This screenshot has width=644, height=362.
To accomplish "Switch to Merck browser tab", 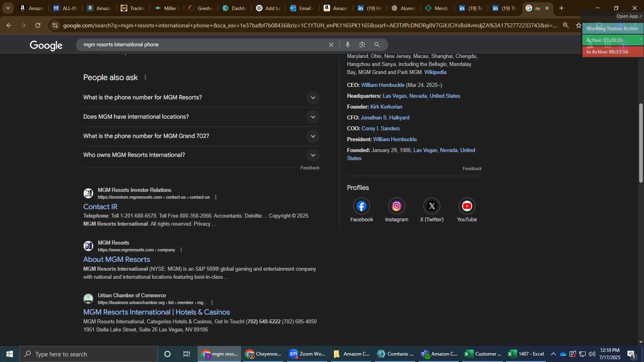I will 437,8.
